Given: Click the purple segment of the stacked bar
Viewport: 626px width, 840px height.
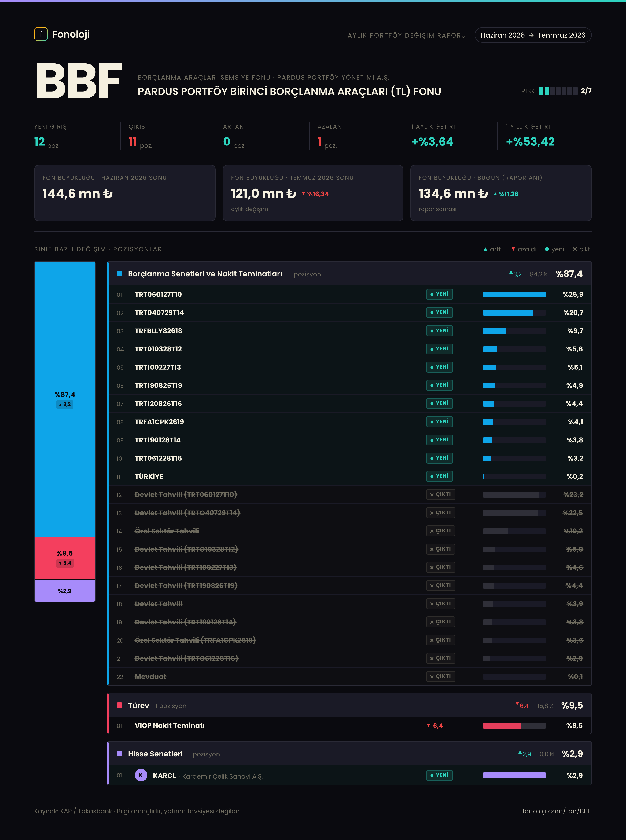Looking at the screenshot, I should tap(65, 591).
